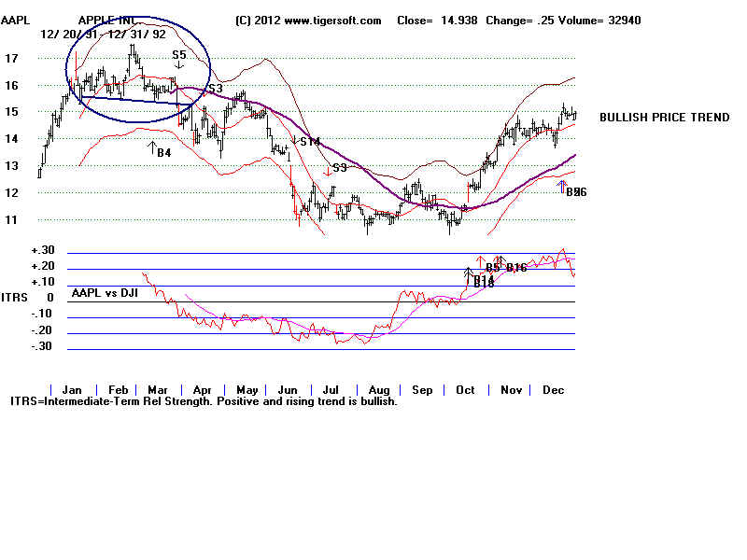Click the 17 price level on the axis

pos(12,58)
